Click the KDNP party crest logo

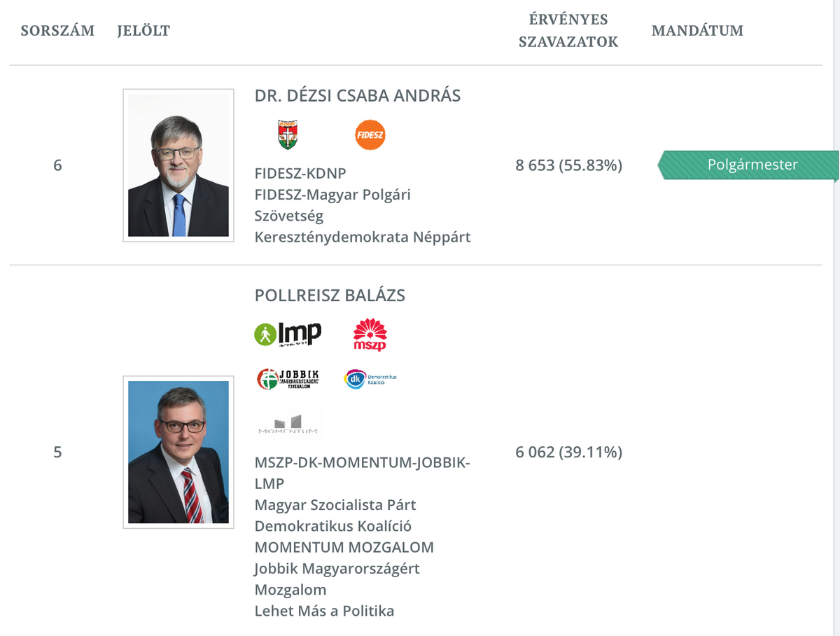coord(288,134)
